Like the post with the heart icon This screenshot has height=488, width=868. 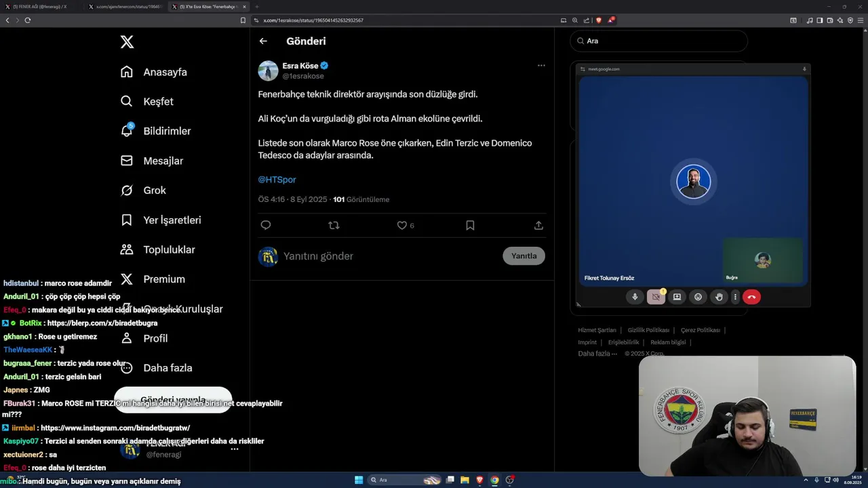tap(401, 226)
